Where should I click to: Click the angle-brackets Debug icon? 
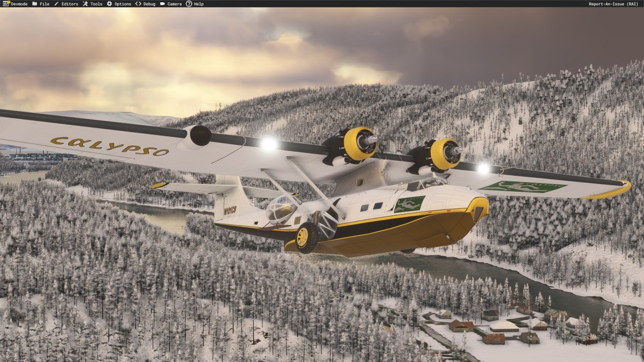coord(138,4)
